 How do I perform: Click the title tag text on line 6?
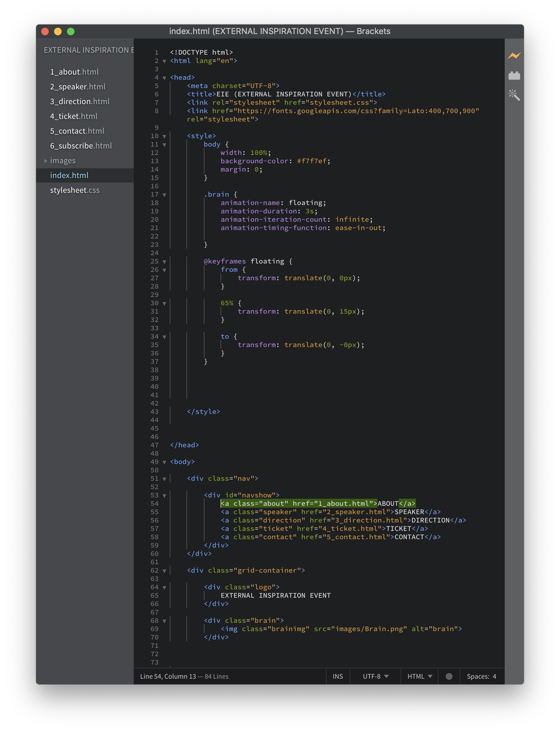point(284,94)
